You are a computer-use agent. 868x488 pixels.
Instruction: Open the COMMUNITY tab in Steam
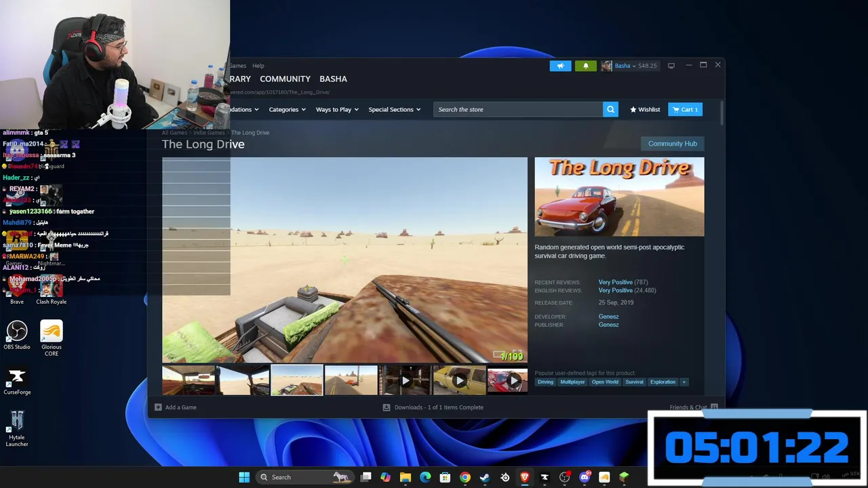(x=285, y=79)
